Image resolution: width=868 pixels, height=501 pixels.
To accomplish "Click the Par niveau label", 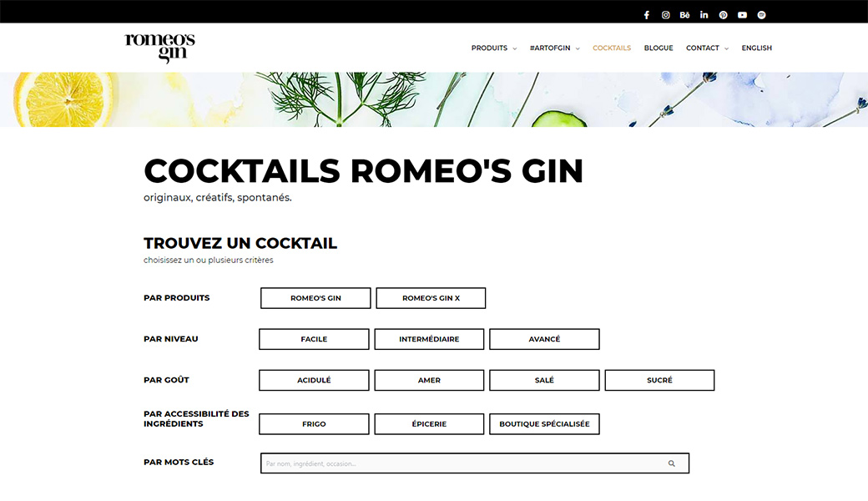I will click(170, 339).
